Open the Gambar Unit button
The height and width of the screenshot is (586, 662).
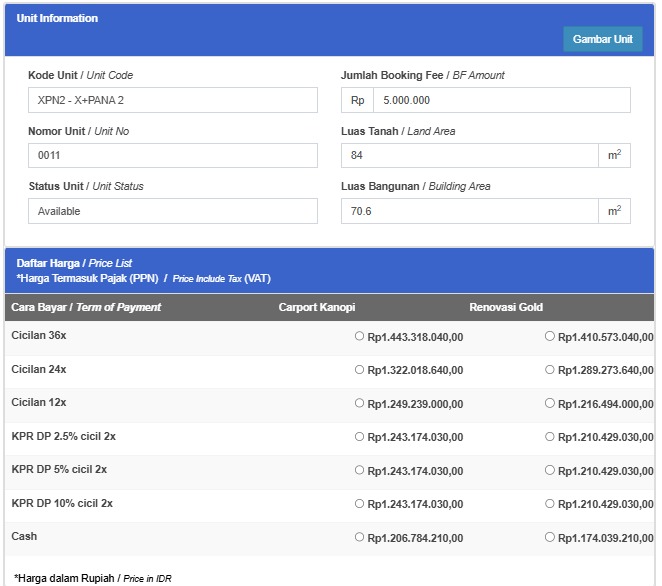(602, 39)
